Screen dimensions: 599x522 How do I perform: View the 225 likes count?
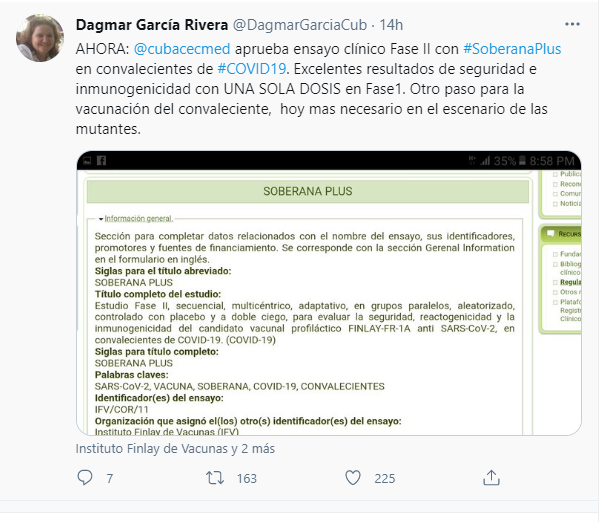tap(385, 478)
